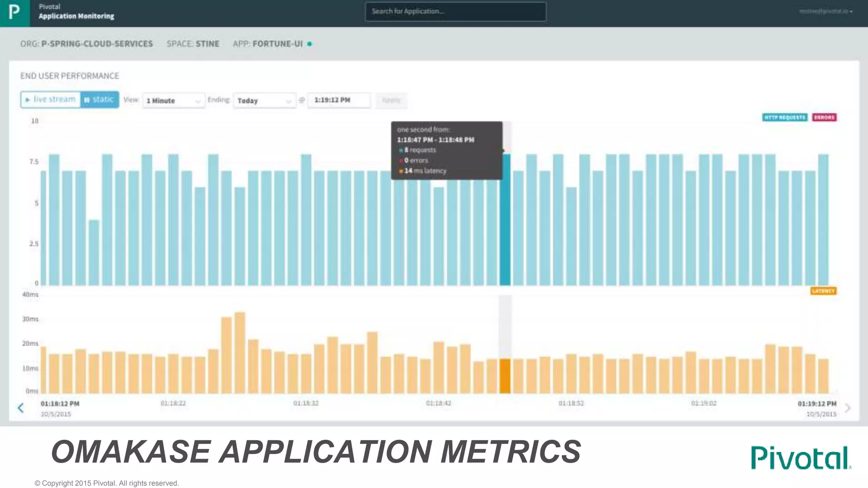Click the Pivotal logo at bottom right
The width and height of the screenshot is (868, 488).
pyautogui.click(x=801, y=457)
